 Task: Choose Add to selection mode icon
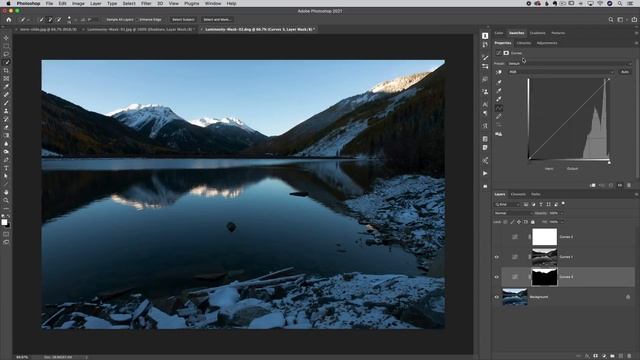pos(50,20)
